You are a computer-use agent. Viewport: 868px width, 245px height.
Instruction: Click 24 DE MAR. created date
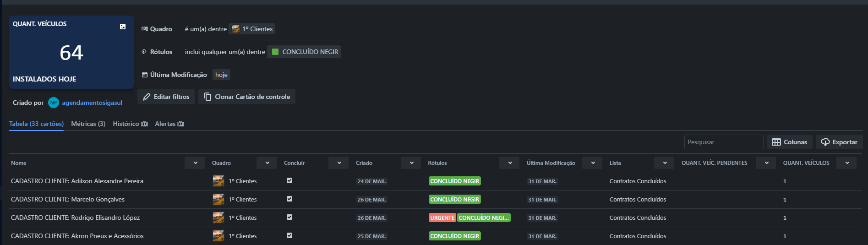pyautogui.click(x=372, y=181)
